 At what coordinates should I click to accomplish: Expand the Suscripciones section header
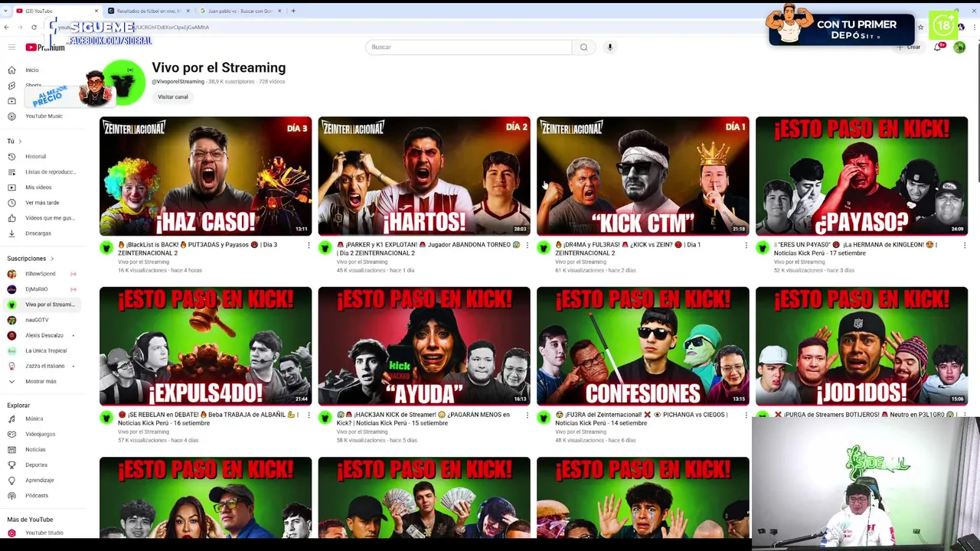29,259
